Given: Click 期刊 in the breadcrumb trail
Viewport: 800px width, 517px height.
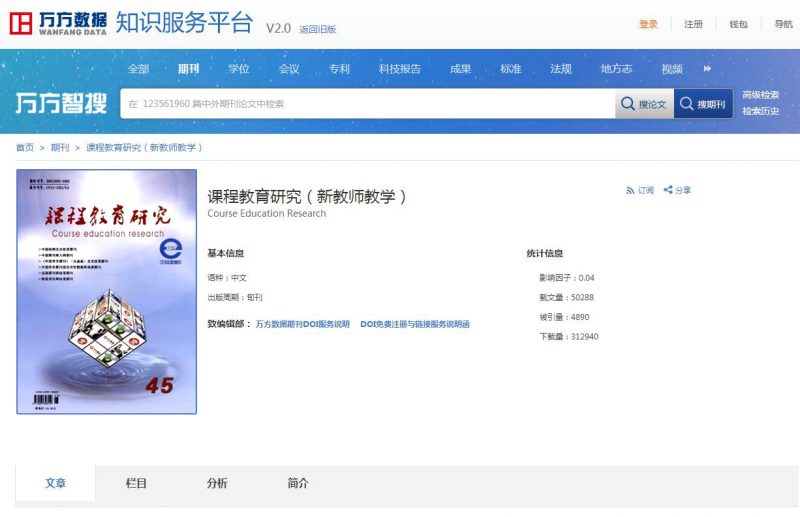Looking at the screenshot, I should pyautogui.click(x=60, y=147).
